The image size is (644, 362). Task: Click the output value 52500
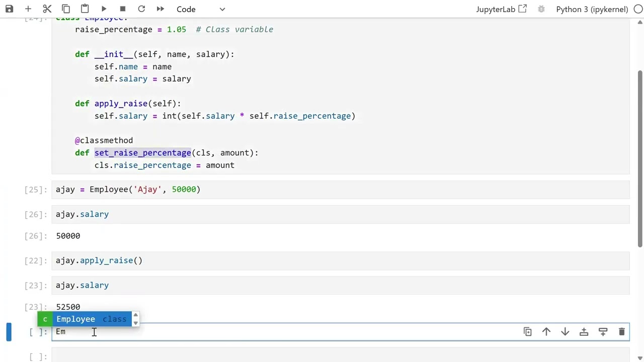tap(68, 307)
